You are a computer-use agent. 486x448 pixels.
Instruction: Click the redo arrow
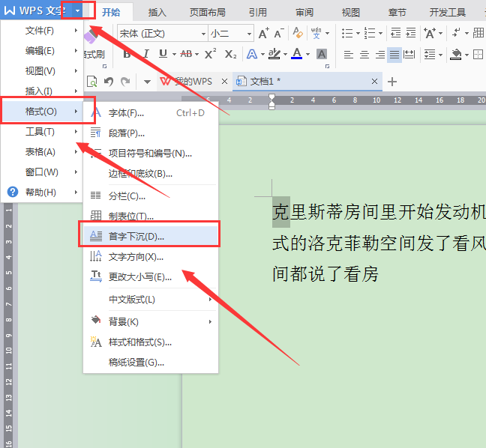(125, 82)
